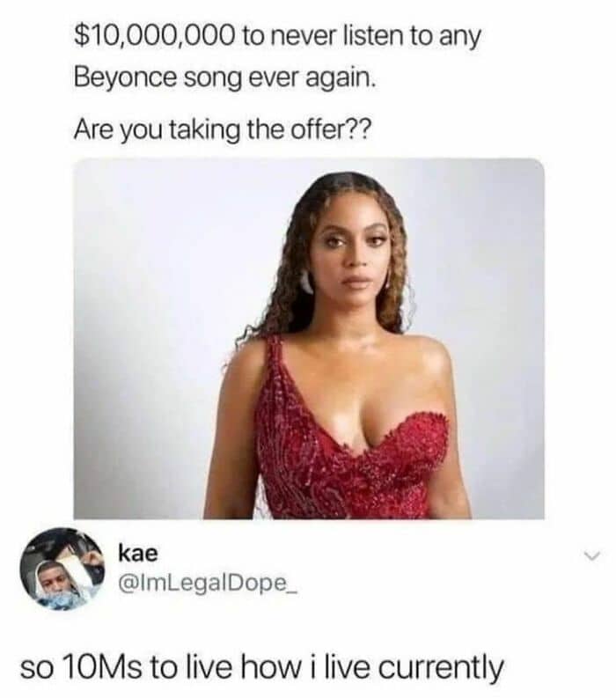Expand the tweet options chevron
Viewport: 616px width, 698px height.
point(592,555)
